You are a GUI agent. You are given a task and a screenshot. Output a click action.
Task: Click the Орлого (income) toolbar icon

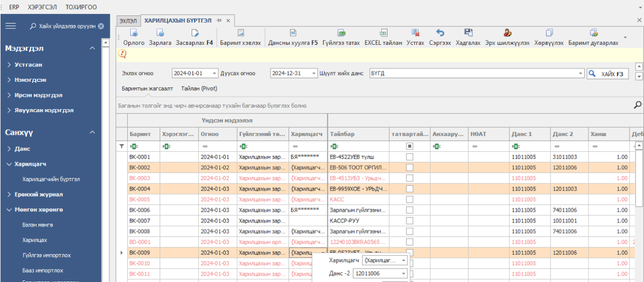[128, 33]
